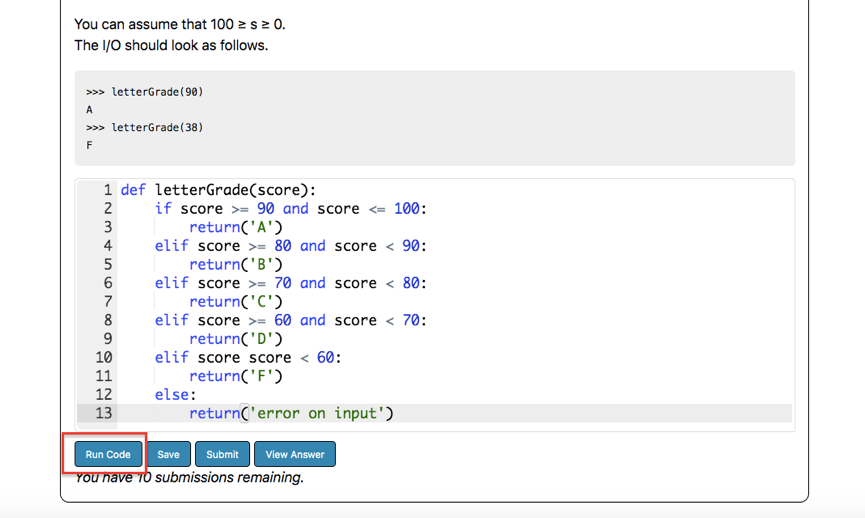Place cursor on return('F') line
The image size is (865, 518).
(x=236, y=376)
